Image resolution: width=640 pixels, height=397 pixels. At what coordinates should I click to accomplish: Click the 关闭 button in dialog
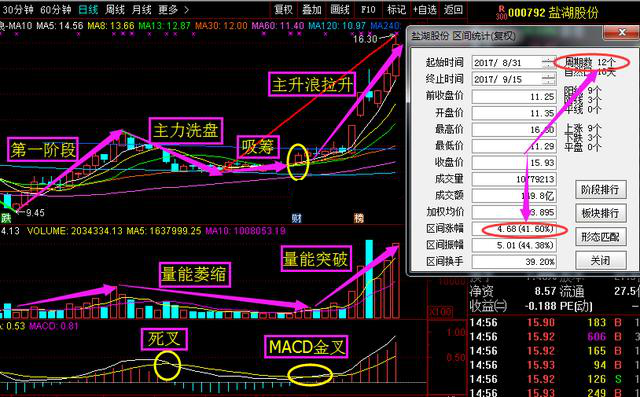[x=600, y=260]
